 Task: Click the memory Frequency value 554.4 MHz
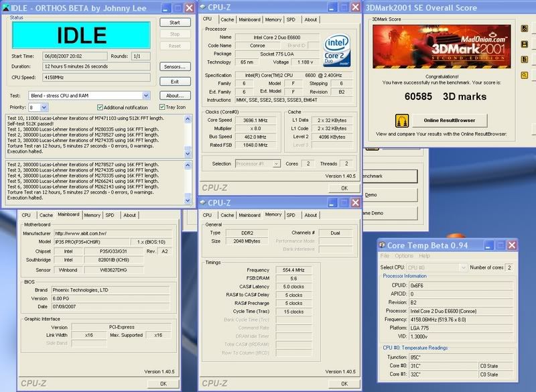pyautogui.click(x=293, y=270)
